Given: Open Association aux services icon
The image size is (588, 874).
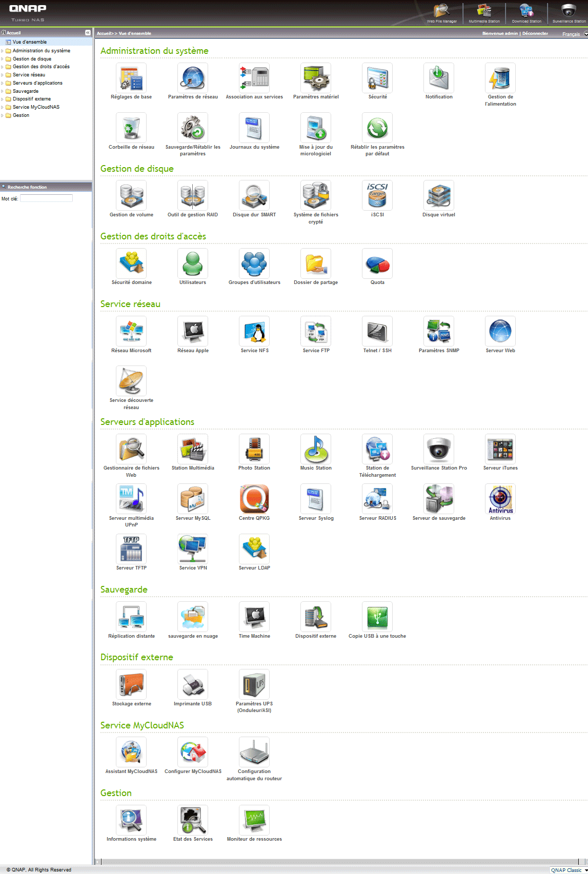Looking at the screenshot, I should 254,77.
